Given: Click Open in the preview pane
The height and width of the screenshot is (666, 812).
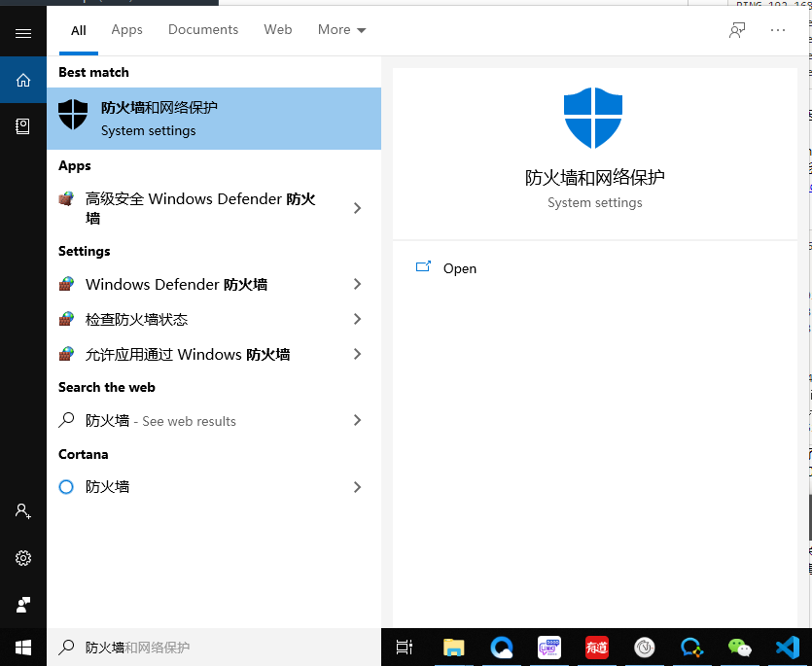Looking at the screenshot, I should 460,268.
